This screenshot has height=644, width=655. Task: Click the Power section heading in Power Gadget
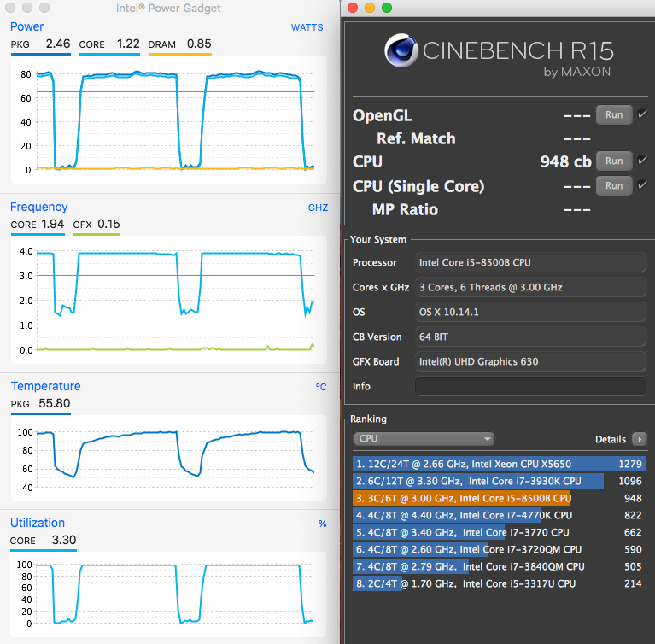pos(26,26)
